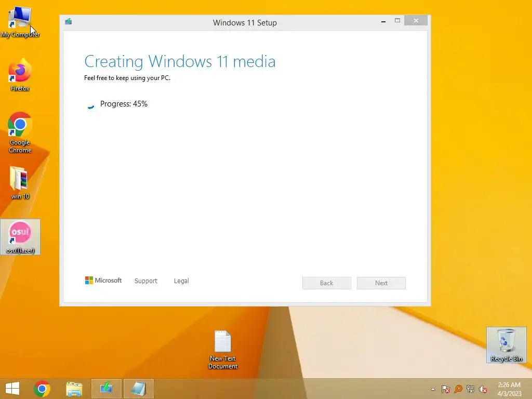Image resolution: width=532 pixels, height=399 pixels.
Task: Open the Support link
Action: coord(146,281)
